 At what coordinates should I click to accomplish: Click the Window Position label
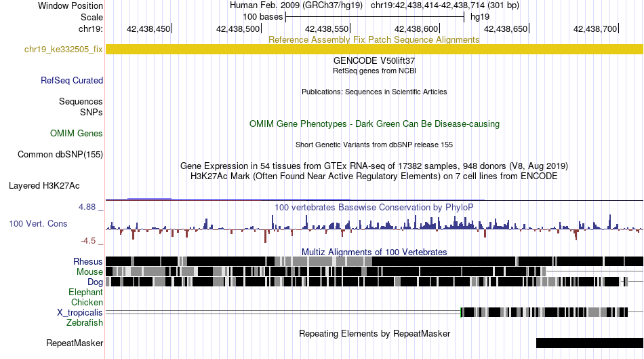tap(71, 5)
